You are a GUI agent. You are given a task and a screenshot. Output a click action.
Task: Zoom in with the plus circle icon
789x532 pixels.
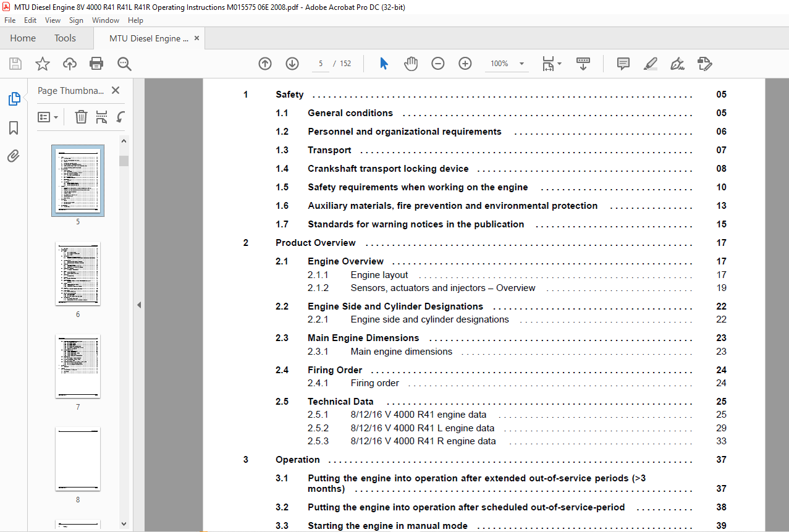465,64
